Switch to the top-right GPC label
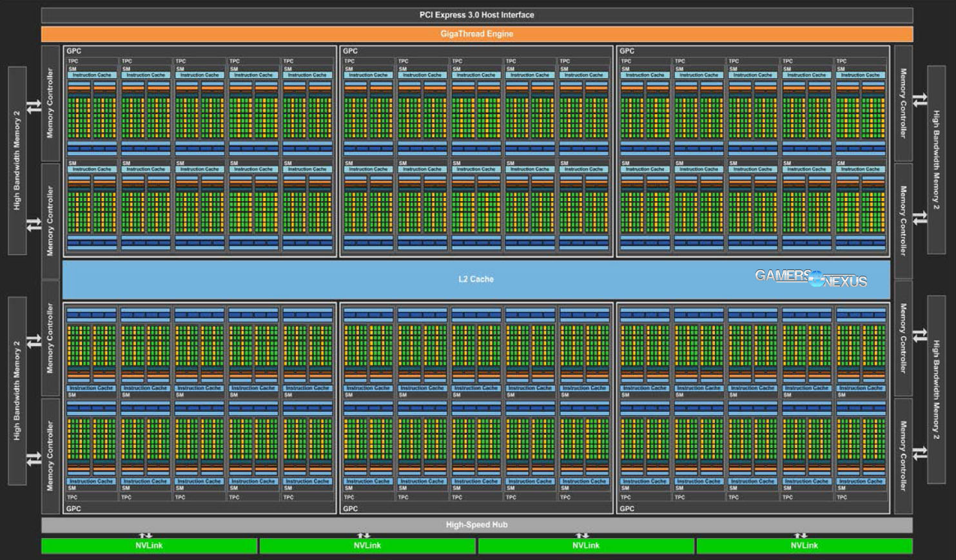 (x=626, y=50)
